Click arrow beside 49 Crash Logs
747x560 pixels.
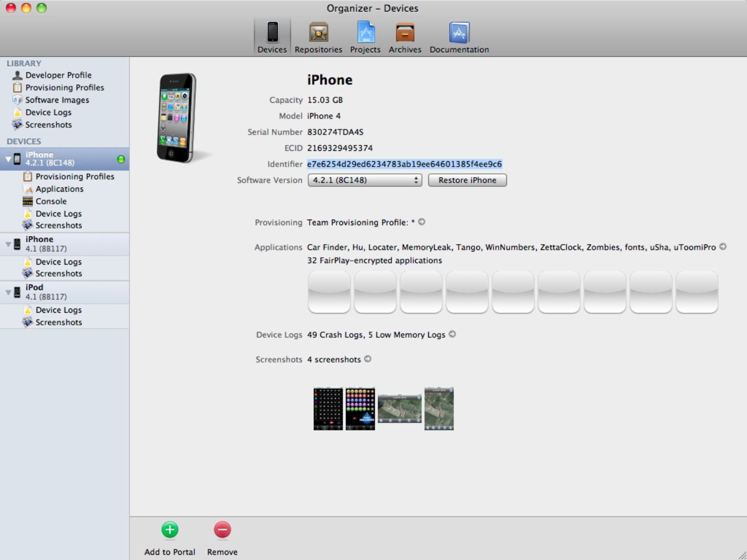(x=452, y=334)
